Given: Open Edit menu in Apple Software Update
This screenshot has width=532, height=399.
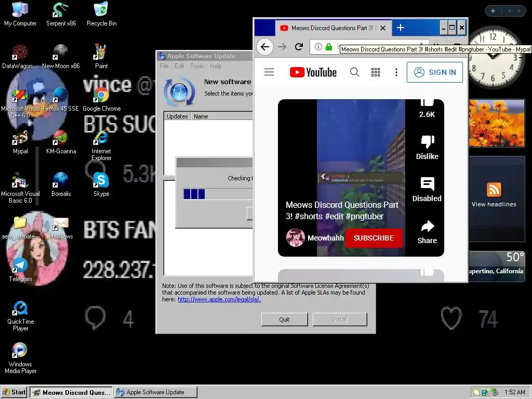Looking at the screenshot, I should tap(179, 66).
